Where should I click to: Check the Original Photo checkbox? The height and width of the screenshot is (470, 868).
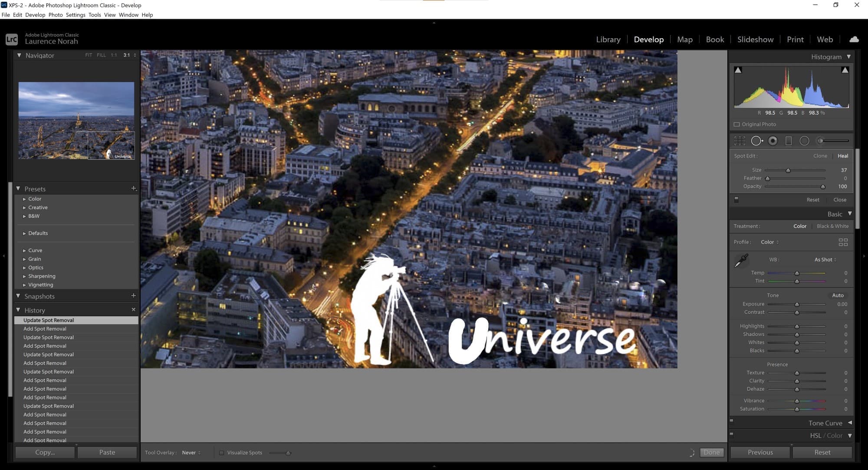[736, 125]
